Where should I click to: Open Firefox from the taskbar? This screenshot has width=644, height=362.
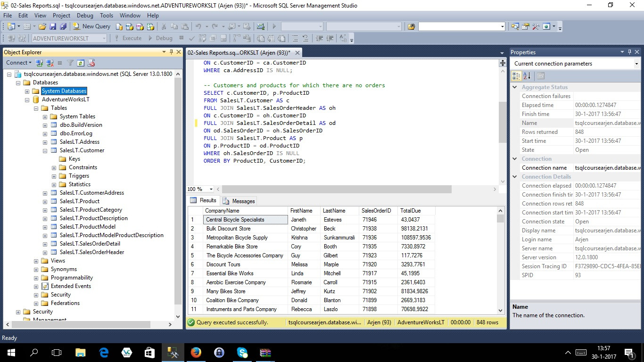[196, 353]
